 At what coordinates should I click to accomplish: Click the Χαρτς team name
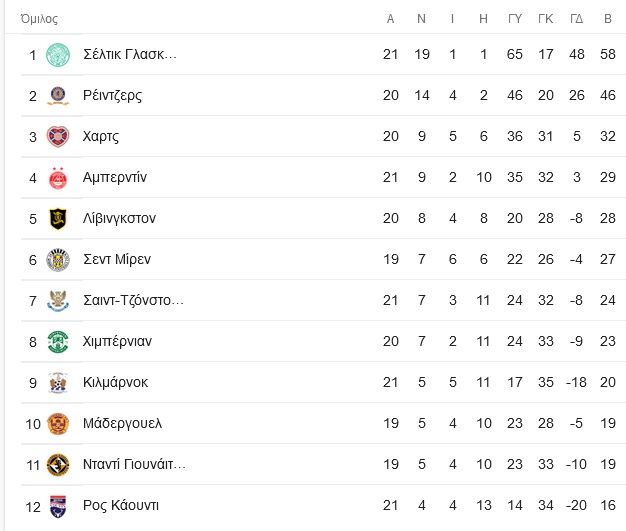tap(101, 137)
